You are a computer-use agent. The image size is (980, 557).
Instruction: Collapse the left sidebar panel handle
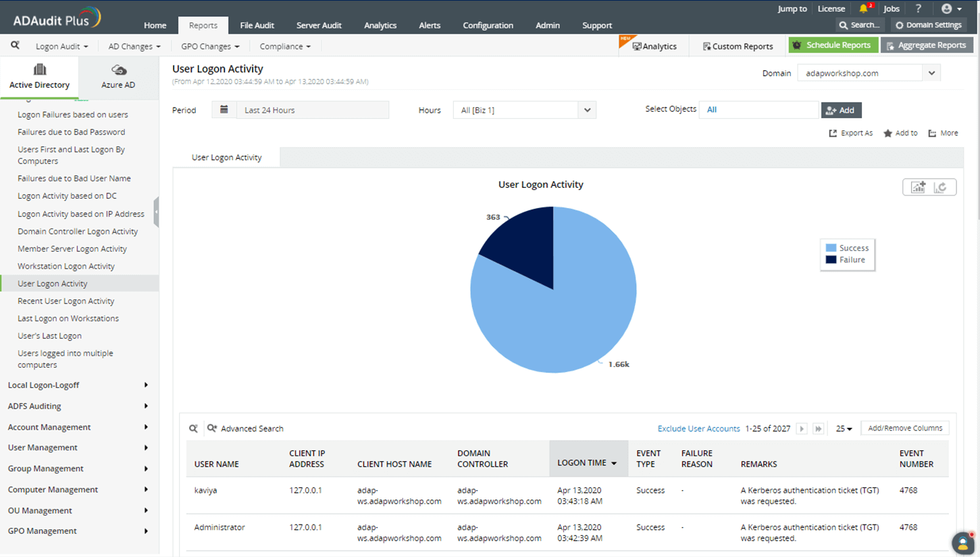(x=156, y=212)
